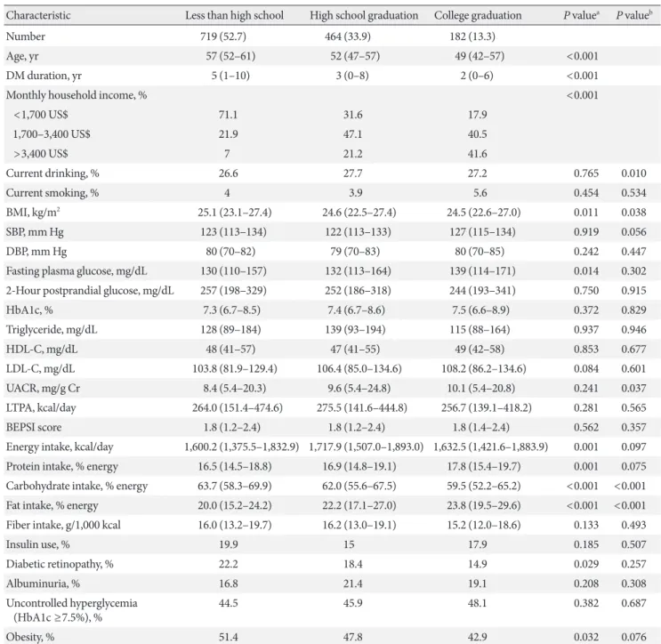Click the 'Current drinking, %' label

click(x=52, y=173)
